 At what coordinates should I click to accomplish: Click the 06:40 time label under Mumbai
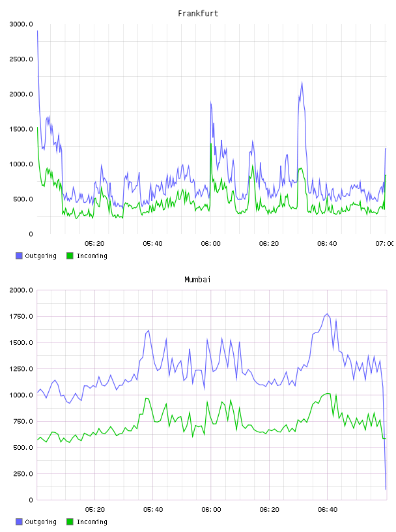tap(328, 510)
